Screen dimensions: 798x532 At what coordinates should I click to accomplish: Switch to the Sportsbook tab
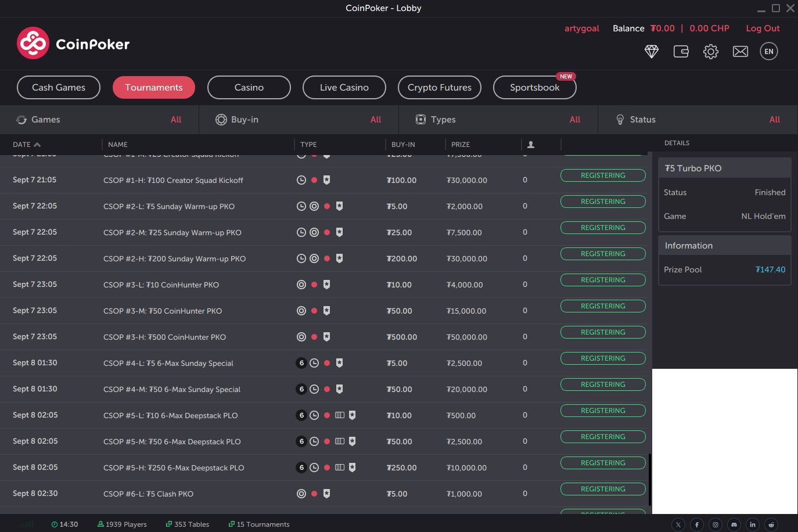click(534, 87)
